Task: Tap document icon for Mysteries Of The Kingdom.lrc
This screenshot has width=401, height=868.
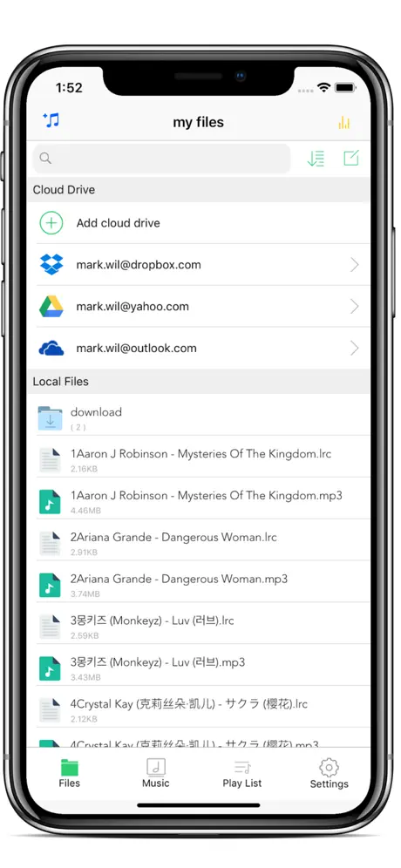Action: coord(50,460)
